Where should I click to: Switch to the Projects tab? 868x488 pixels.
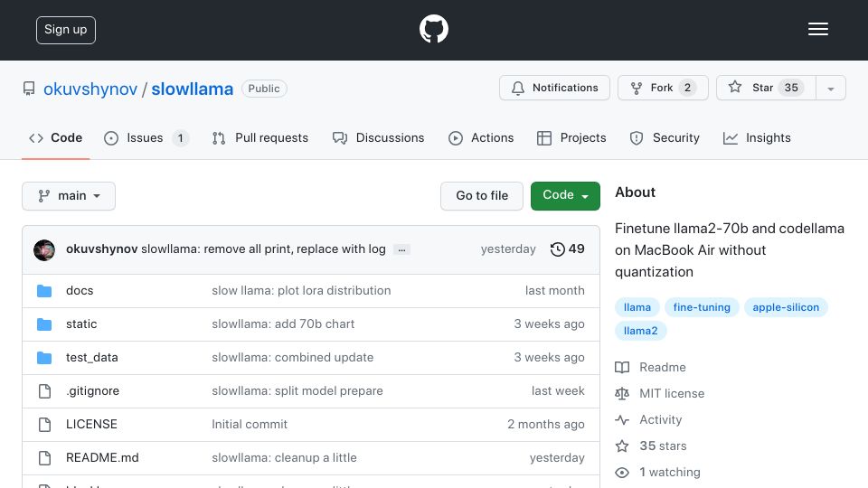pos(571,137)
